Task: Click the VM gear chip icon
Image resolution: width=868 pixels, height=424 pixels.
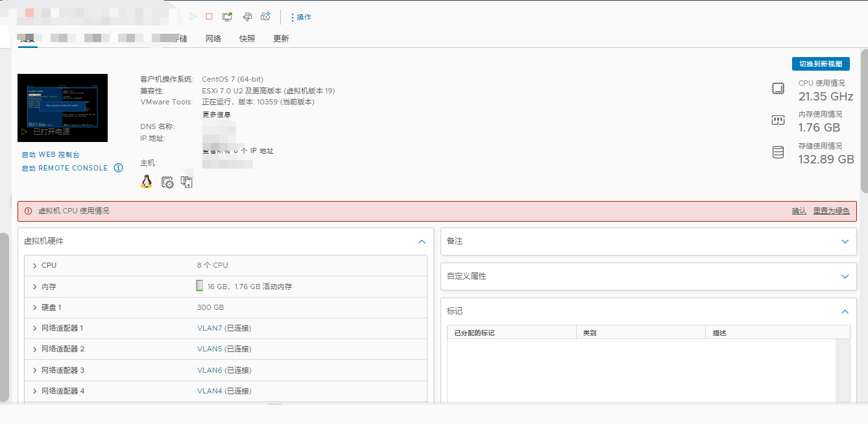Action: coord(167,182)
